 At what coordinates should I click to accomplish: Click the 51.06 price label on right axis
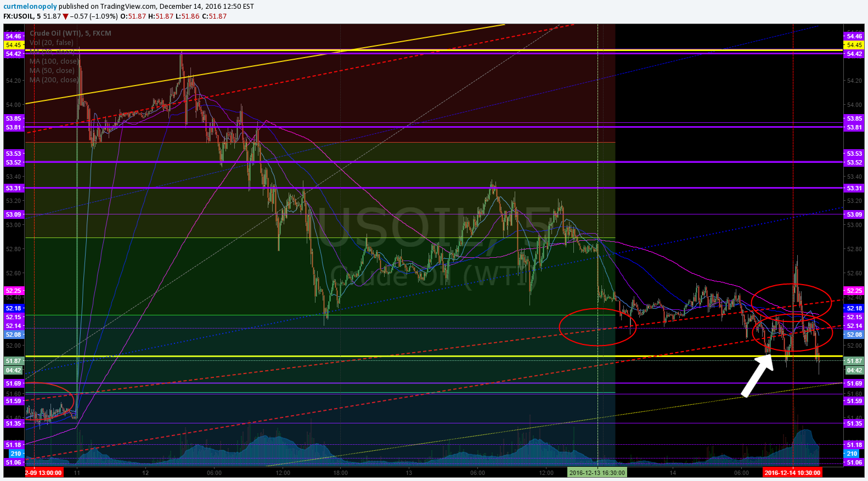[x=854, y=462]
